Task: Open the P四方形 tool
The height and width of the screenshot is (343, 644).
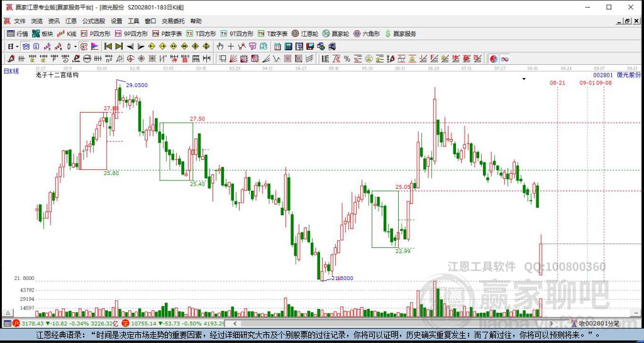Action: [96, 34]
